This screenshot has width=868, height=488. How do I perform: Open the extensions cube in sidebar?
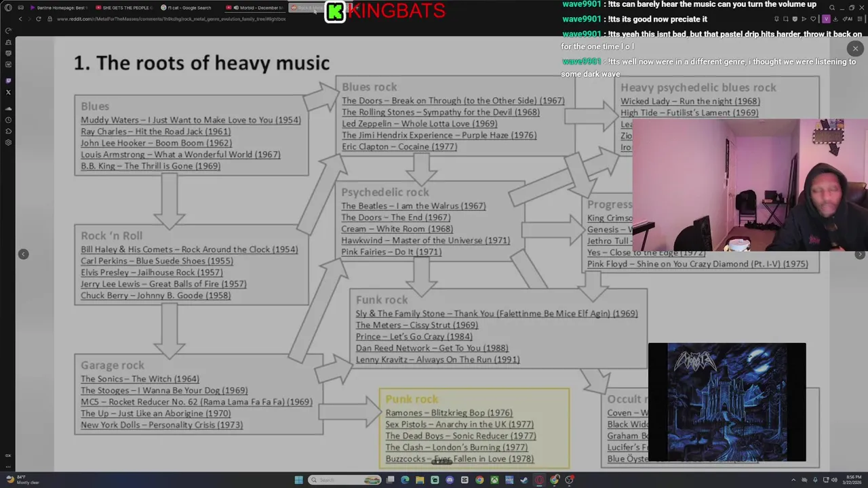tap(8, 131)
